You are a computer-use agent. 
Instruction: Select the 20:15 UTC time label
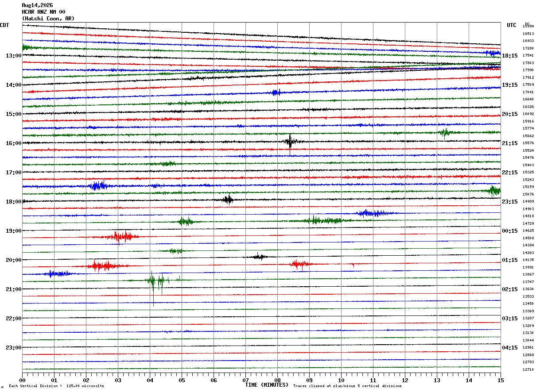click(x=510, y=114)
